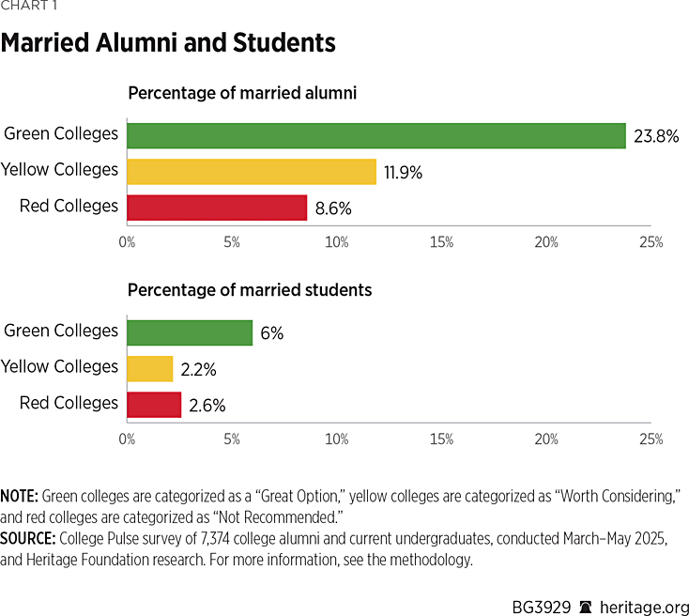Select the green bar for married students
Screen dimensions: 689x616
190,332
